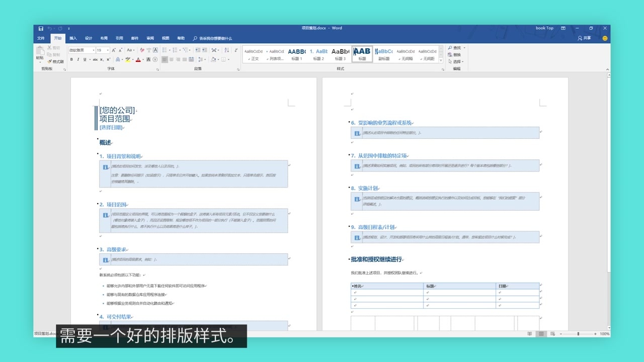Screen dimensions: 644x362
Task: Toggle Italic formatting
Action: [78, 59]
